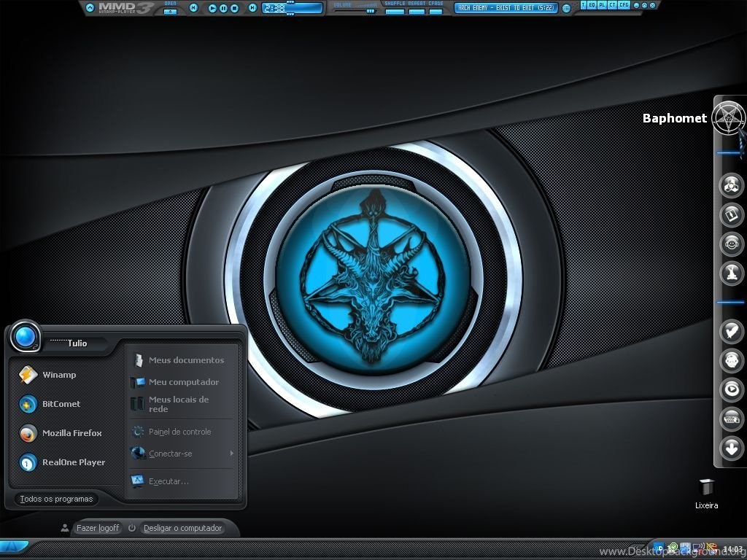This screenshot has height=560, width=747.
Task: Click the round list button beside song title
Action: (x=566, y=8)
